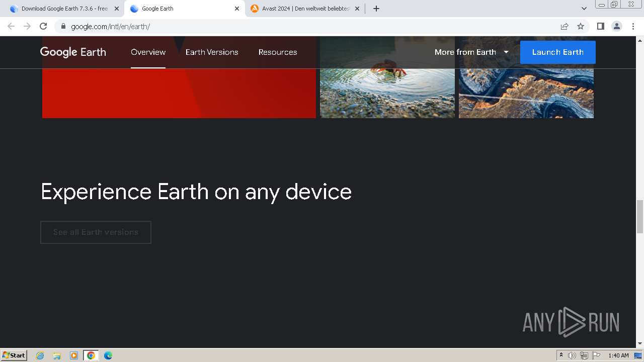
Task: Open File Explorer from the taskbar
Action: coord(57,355)
